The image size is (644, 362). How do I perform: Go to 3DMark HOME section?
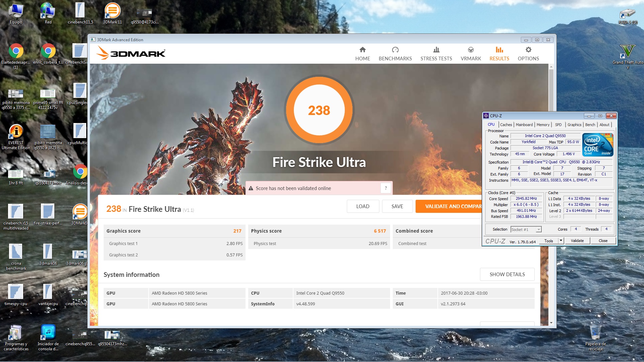click(363, 54)
